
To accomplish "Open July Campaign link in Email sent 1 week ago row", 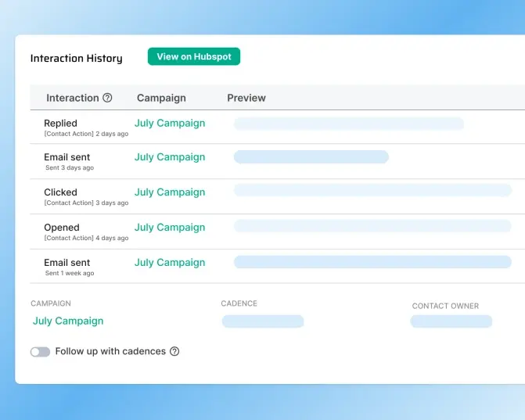I will [x=170, y=262].
